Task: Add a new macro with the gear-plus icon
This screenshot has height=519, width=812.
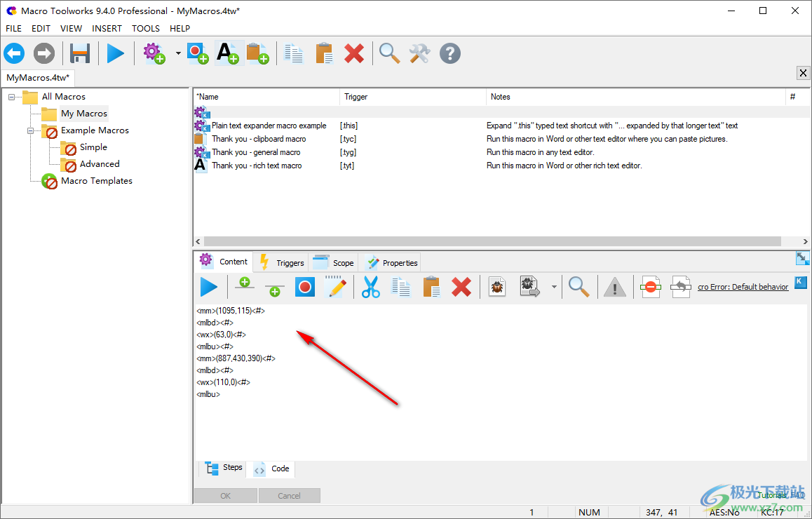Action: click(154, 53)
